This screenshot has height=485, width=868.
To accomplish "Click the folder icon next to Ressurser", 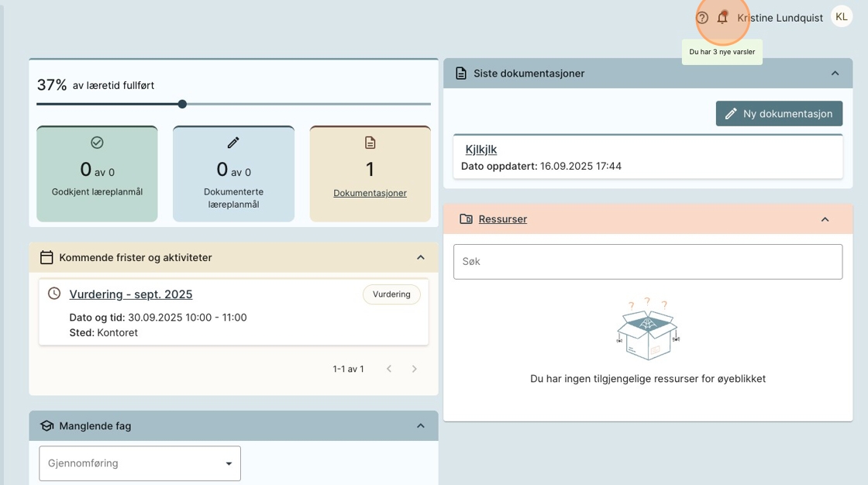I will click(466, 219).
